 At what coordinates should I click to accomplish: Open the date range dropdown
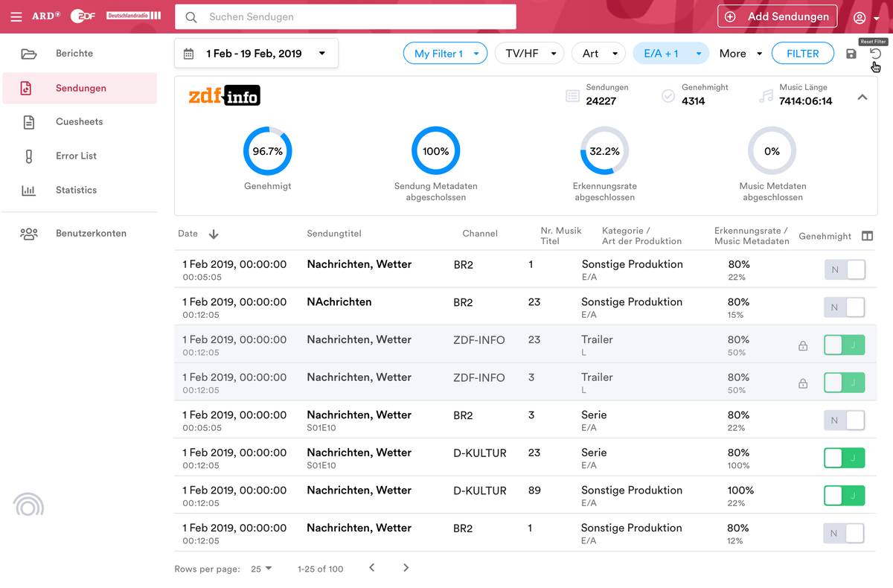[256, 54]
